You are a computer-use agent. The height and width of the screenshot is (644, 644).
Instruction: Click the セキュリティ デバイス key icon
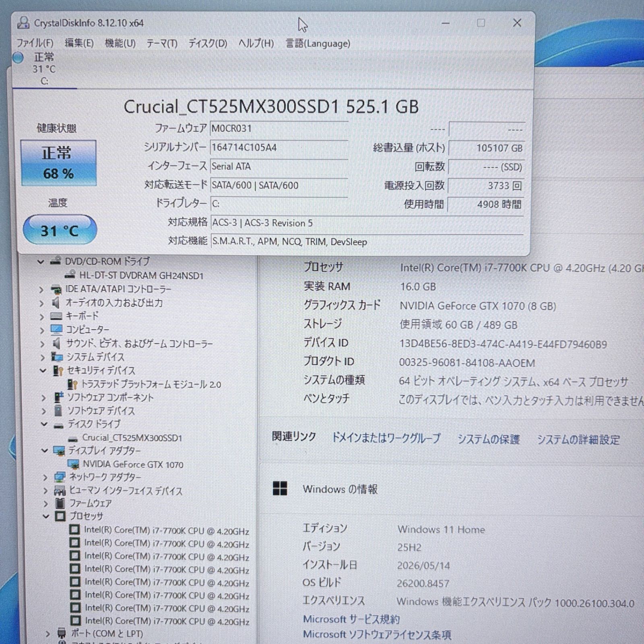[58, 371]
